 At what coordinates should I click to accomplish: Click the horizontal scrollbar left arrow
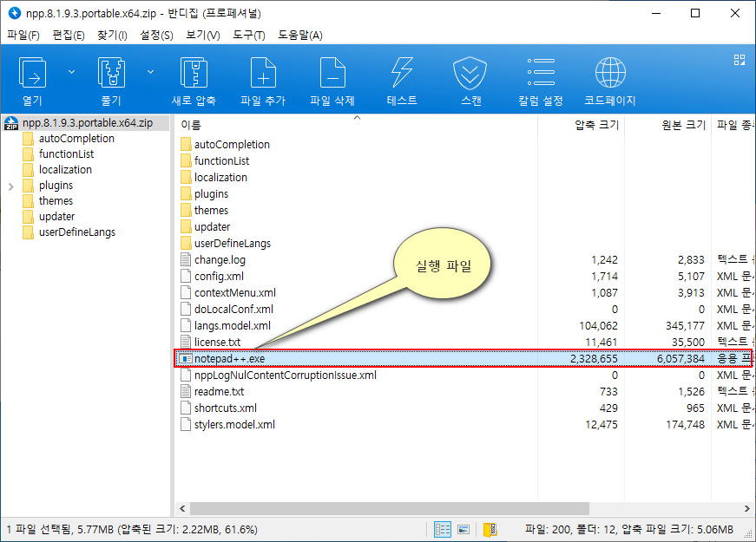(x=182, y=509)
